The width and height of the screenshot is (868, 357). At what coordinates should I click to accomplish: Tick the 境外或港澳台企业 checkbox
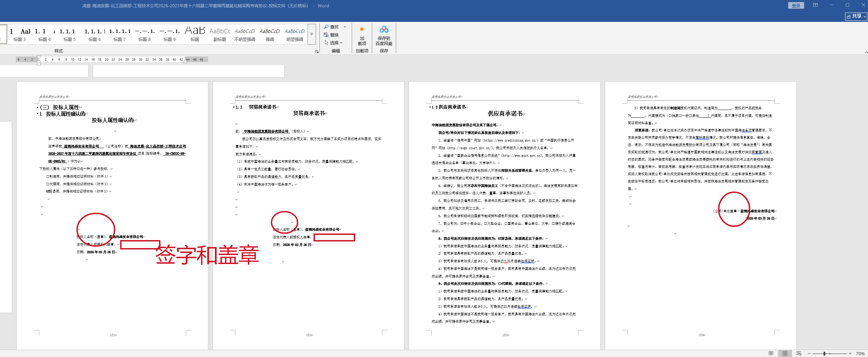click(553, 224)
